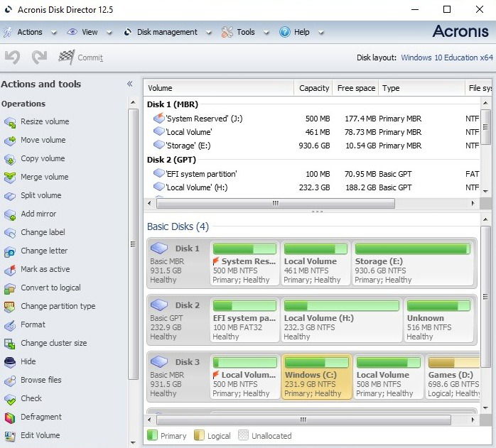
Task: Click the Commit button label
Action: pyautogui.click(x=90, y=58)
